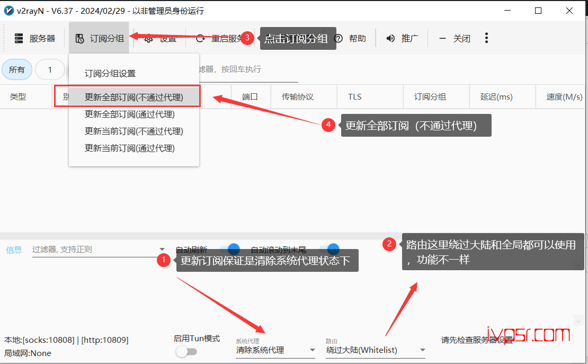
Task: Open 设置 via the gear icon
Action: pos(148,39)
